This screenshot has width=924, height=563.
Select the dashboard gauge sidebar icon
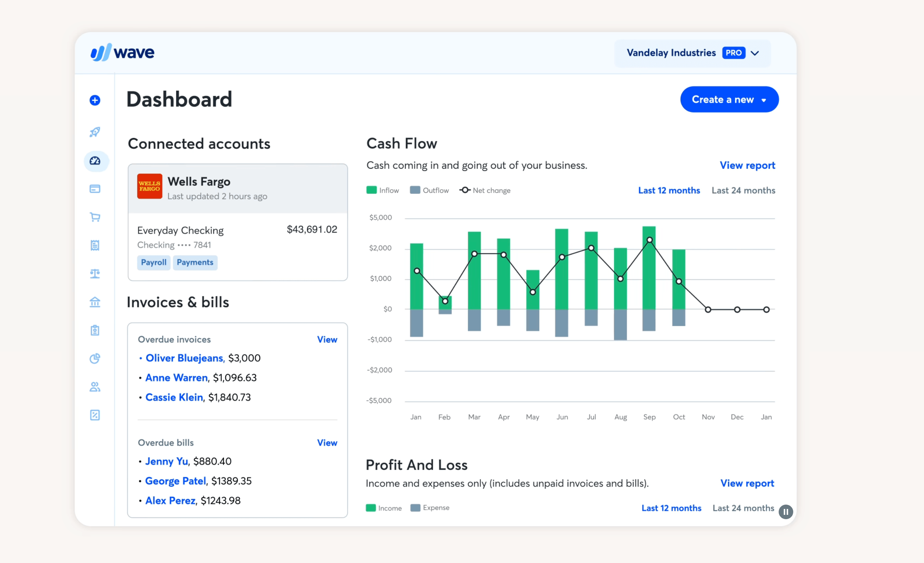[95, 161]
